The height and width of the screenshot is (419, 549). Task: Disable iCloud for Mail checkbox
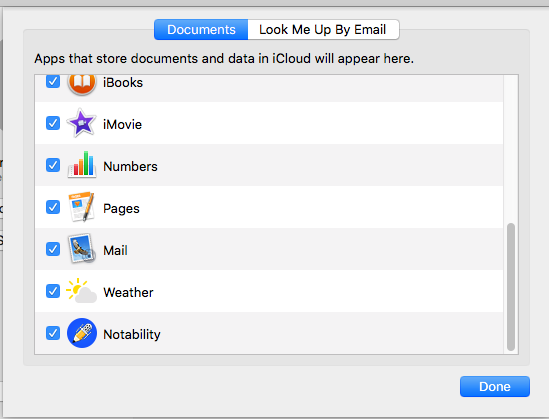click(x=53, y=249)
